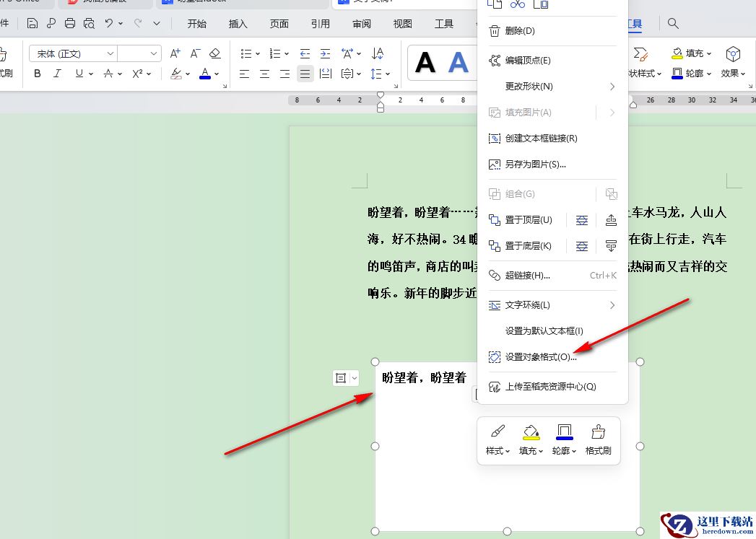756x539 pixels.
Task: Open the 开始 ribbon tab
Action: (196, 24)
